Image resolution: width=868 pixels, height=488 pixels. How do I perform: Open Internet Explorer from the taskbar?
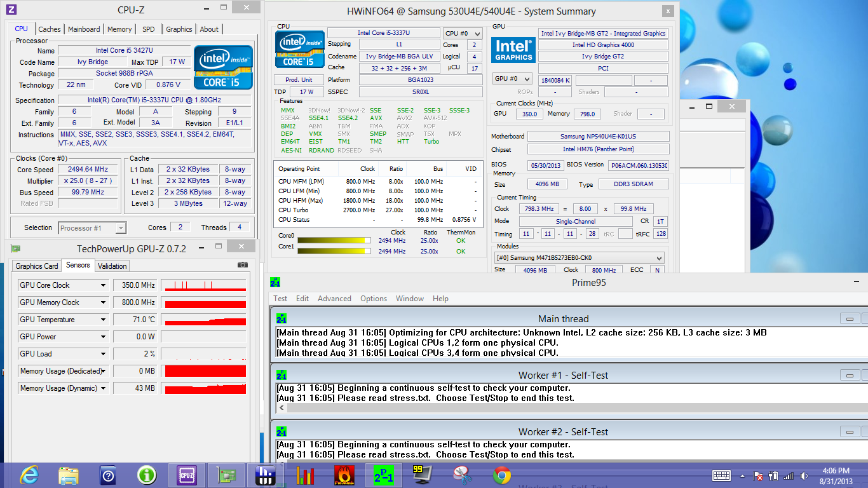click(29, 475)
